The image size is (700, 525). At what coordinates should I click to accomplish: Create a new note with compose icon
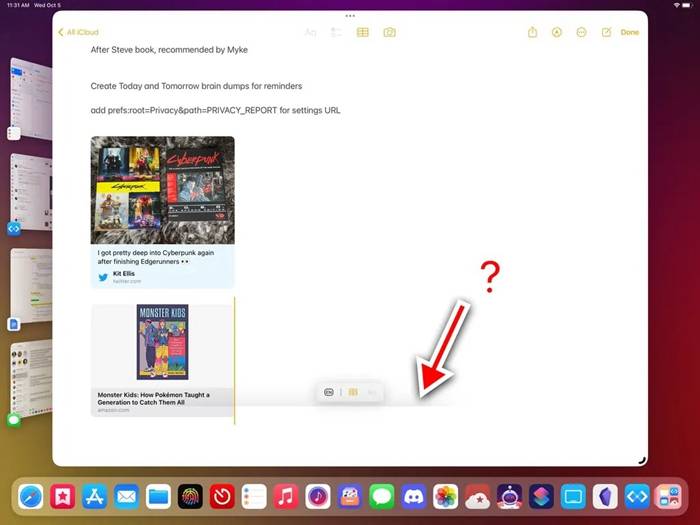tap(606, 32)
